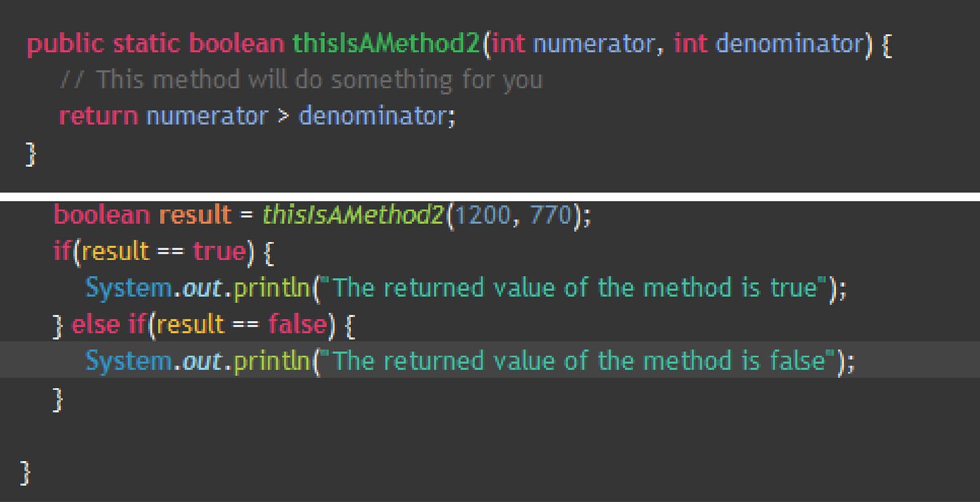Click println on the highlighted line
The height and width of the screenshot is (502, 980).
[x=272, y=361]
